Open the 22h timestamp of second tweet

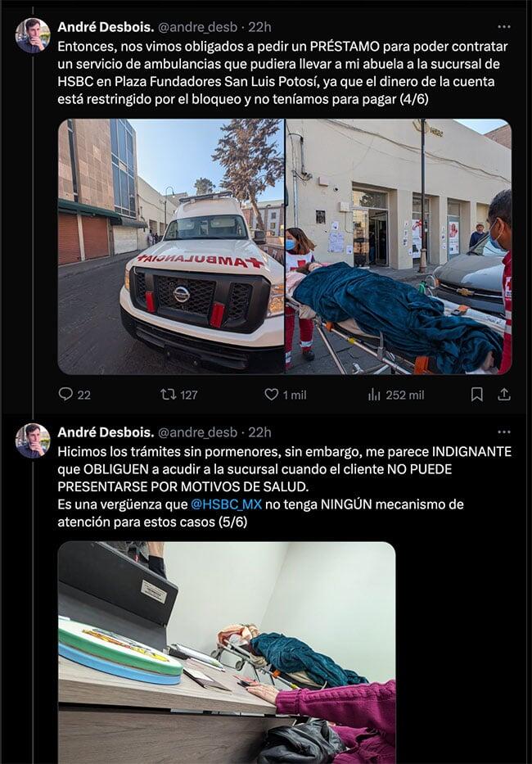point(259,432)
